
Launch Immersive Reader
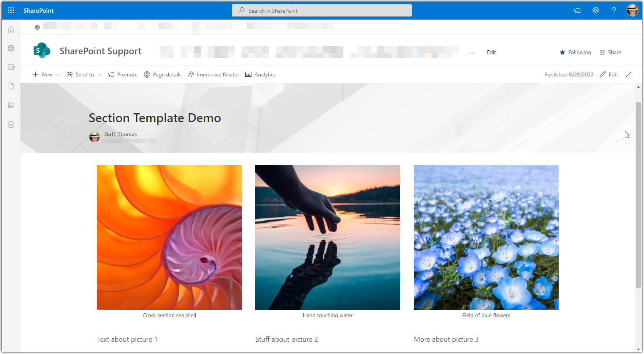pos(213,74)
